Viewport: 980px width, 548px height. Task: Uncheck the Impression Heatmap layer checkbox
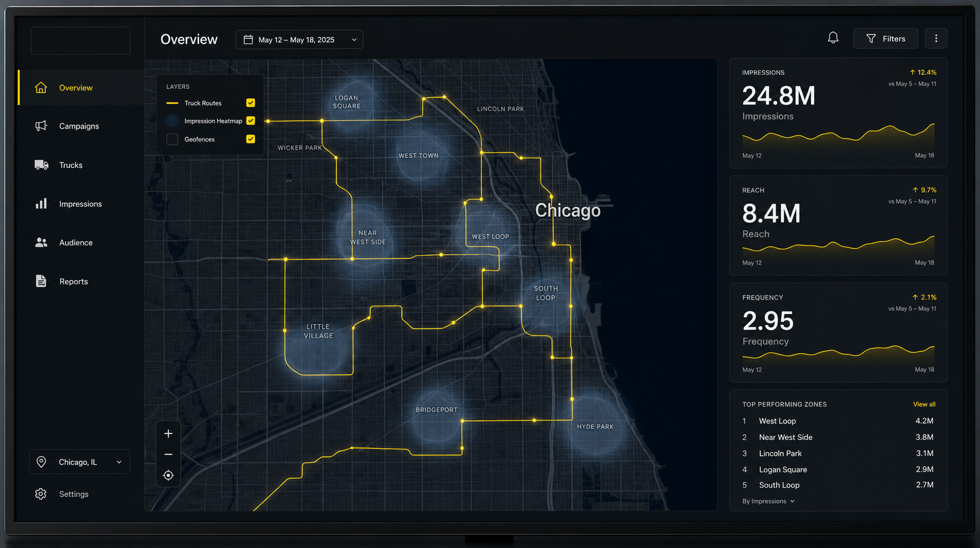[251, 121]
